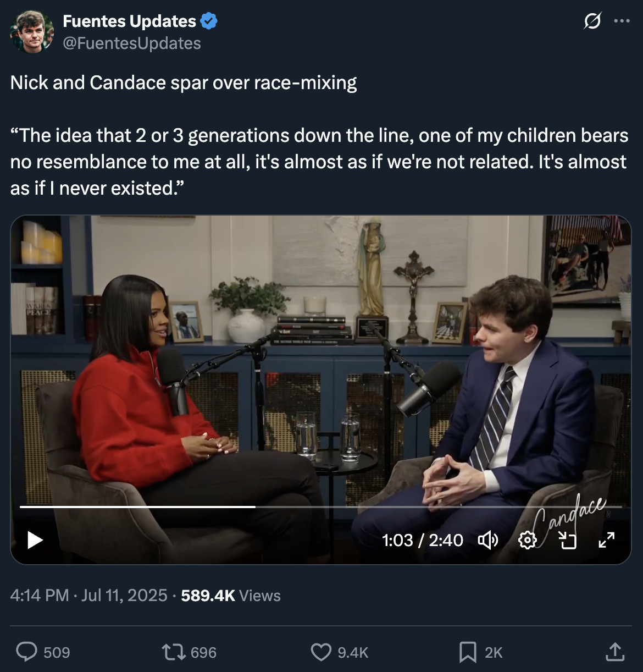Viewport: 643px width, 672px height.
Task: Click the post timestamp 4:14 PM
Action: pos(39,595)
